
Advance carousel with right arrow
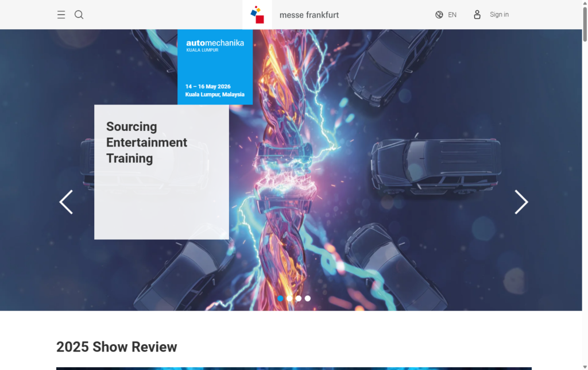coord(521,202)
